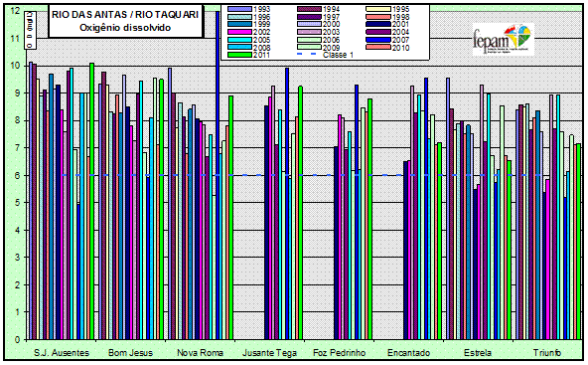This screenshot has width=588, height=365.
Task: Click the '1996' legend label
Action: pyautogui.click(x=261, y=17)
